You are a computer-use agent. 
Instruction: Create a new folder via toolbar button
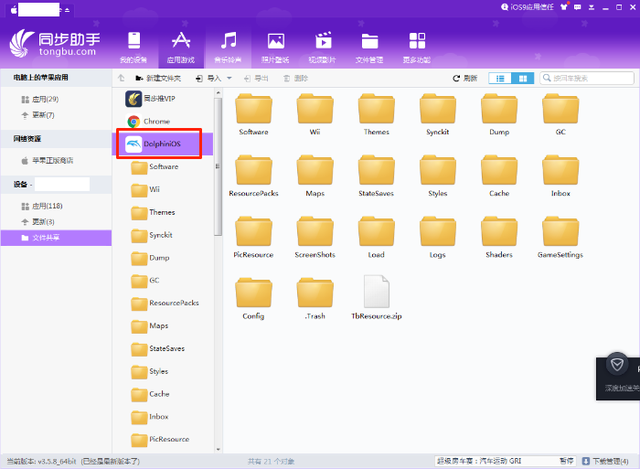click(x=158, y=78)
